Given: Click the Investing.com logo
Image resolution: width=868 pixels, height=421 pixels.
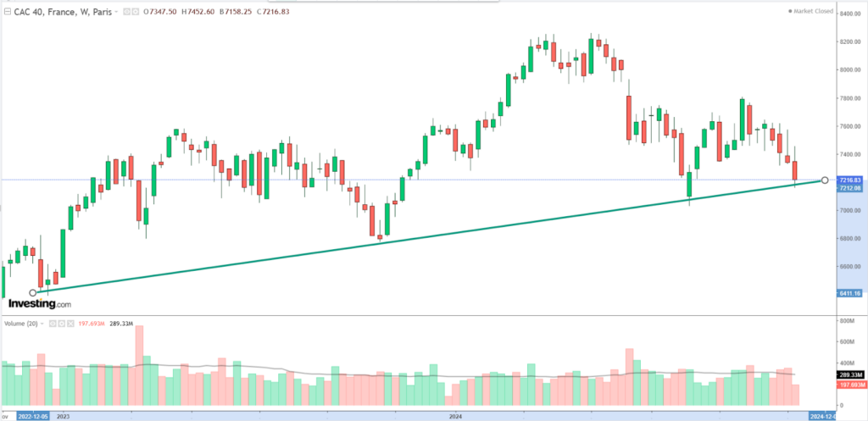Looking at the screenshot, I should [39, 302].
